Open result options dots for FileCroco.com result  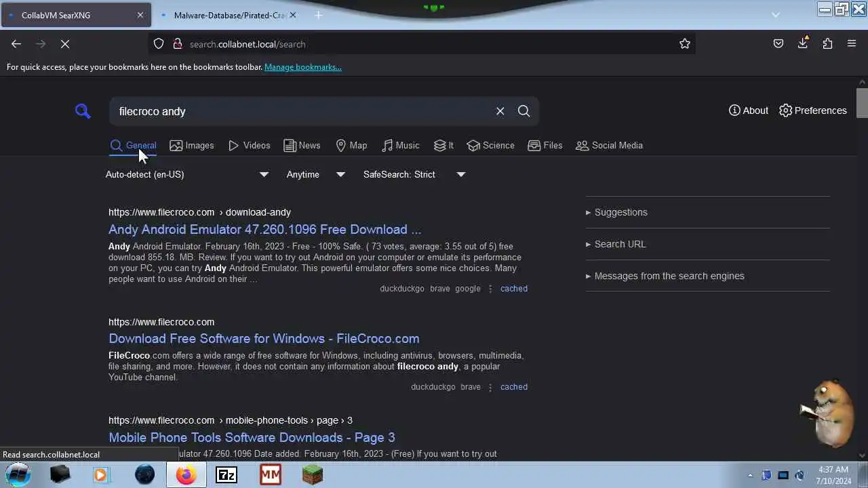click(490, 386)
